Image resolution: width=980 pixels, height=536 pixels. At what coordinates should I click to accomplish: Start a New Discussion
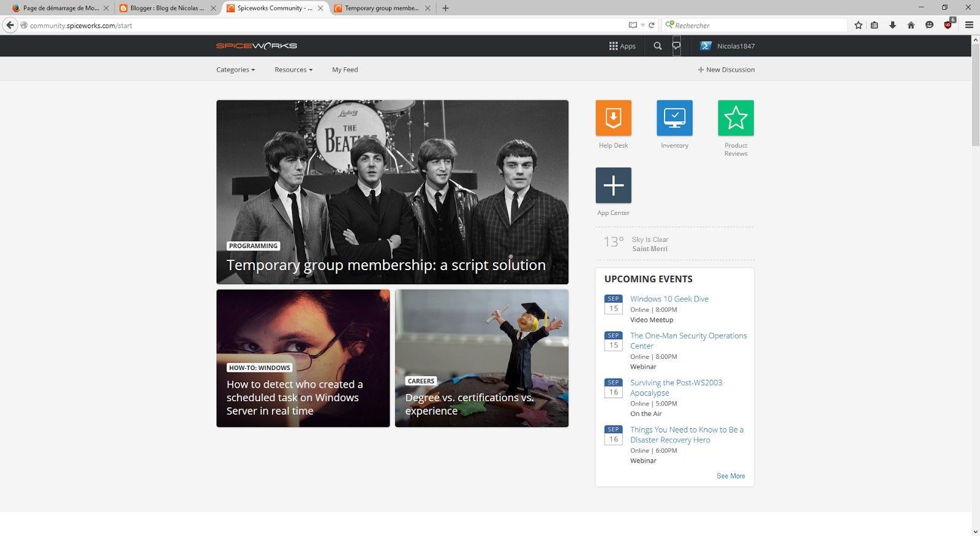click(x=726, y=70)
